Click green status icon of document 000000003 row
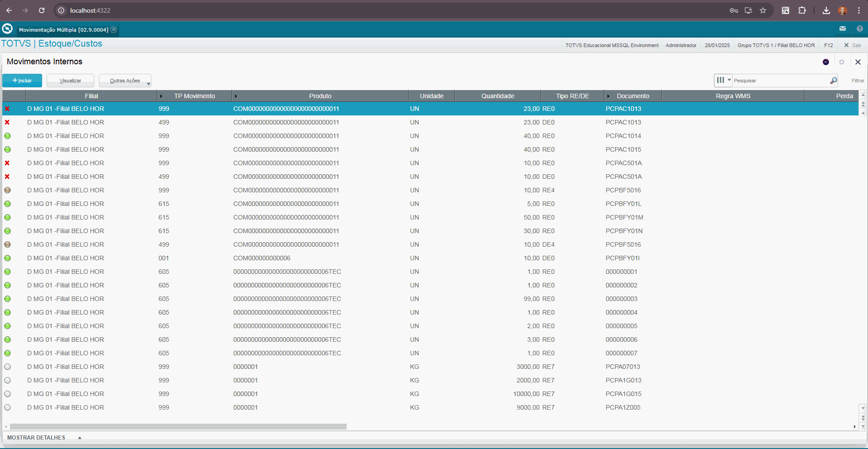The image size is (868, 449). pyautogui.click(x=7, y=299)
